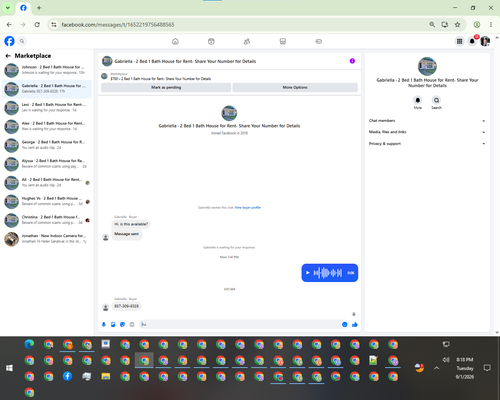Attach a photo using the image icon
500x400 pixels.
point(113,324)
